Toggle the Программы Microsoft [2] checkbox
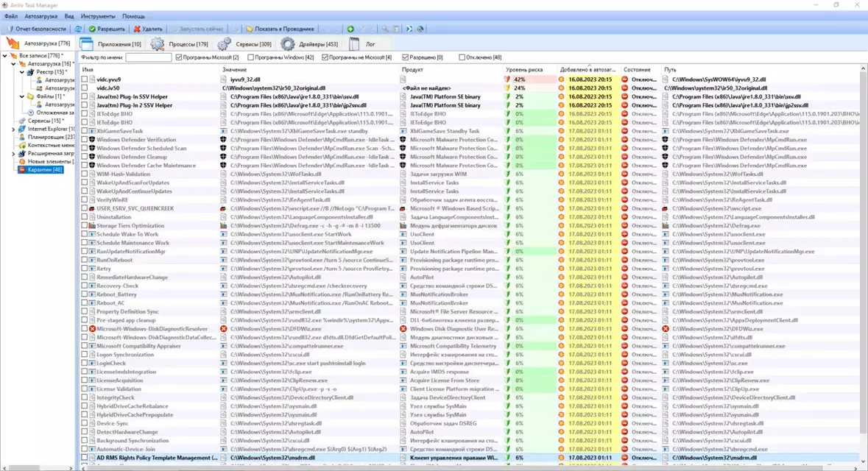Image resolution: width=868 pixels, height=471 pixels. (x=179, y=57)
